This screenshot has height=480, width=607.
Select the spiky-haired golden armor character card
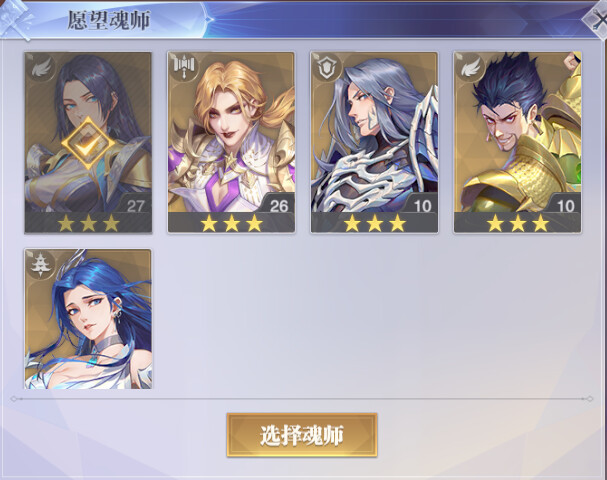point(518,142)
